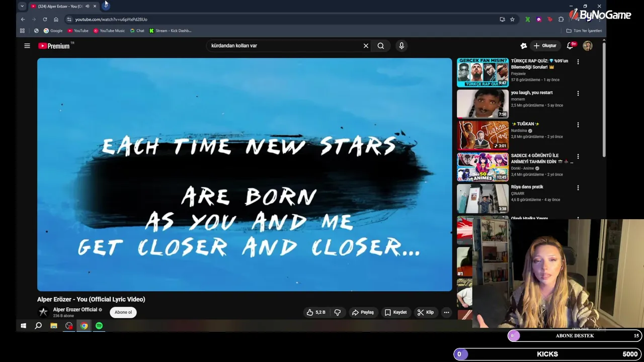Clear the search box with the X icon

tap(366, 46)
